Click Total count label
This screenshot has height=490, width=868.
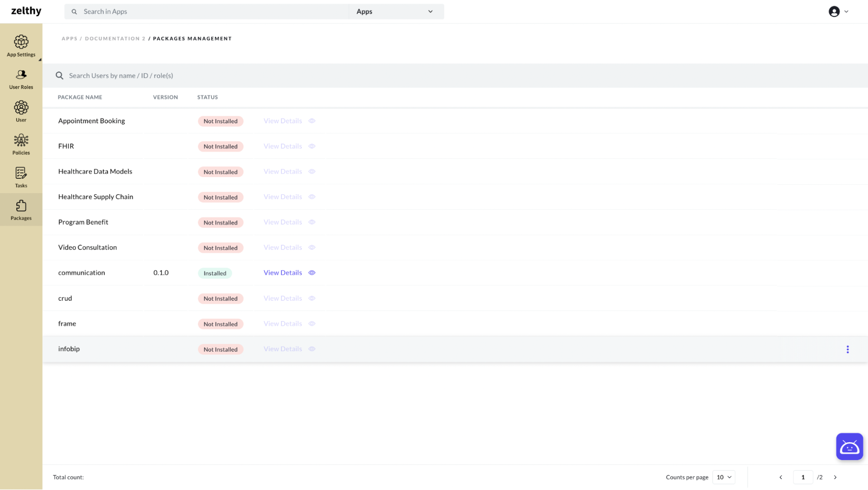[x=68, y=477]
